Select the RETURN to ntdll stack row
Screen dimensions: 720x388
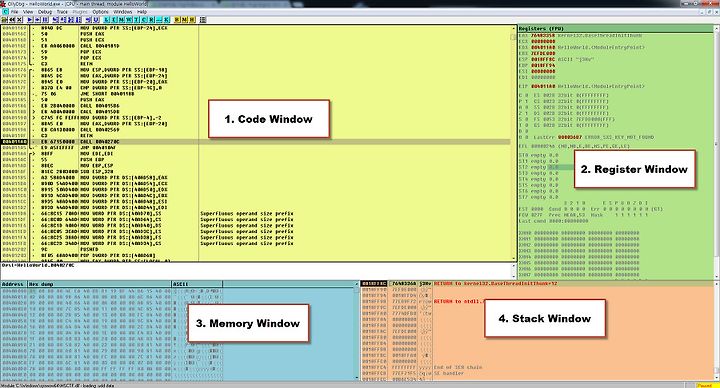(x=537, y=302)
